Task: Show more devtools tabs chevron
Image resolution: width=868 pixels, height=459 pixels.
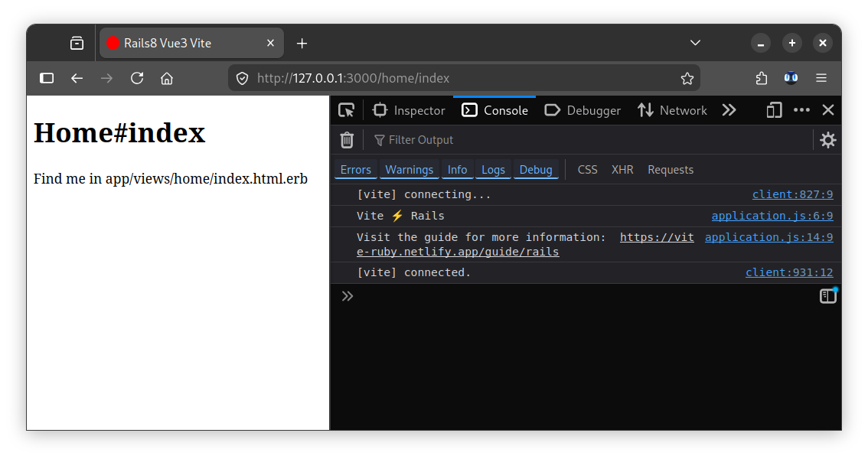Action: 729,110
